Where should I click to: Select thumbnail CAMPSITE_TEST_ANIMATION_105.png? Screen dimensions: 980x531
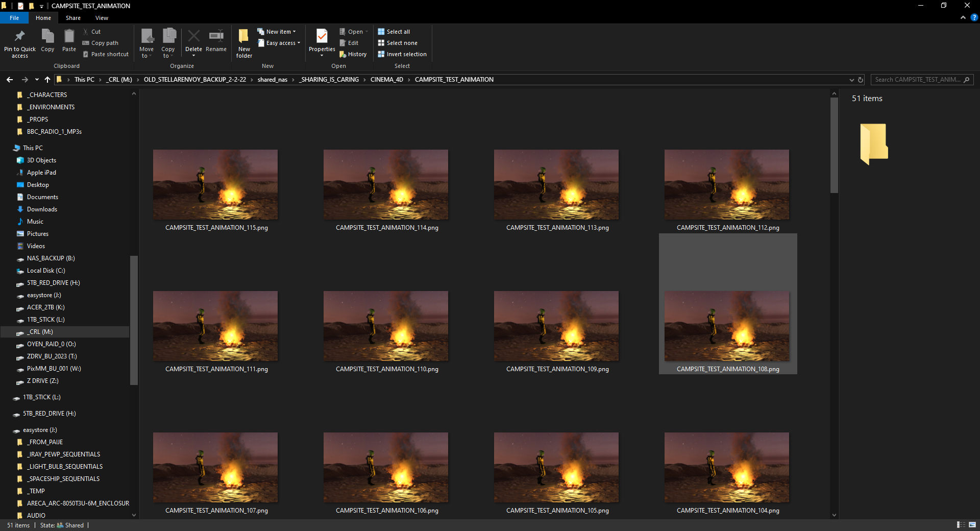click(556, 467)
